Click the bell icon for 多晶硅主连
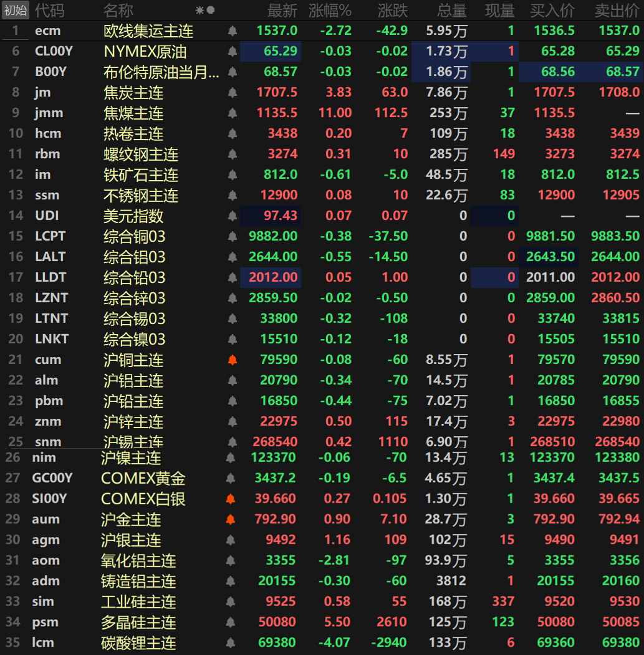This screenshot has height=655, width=644. tap(231, 623)
